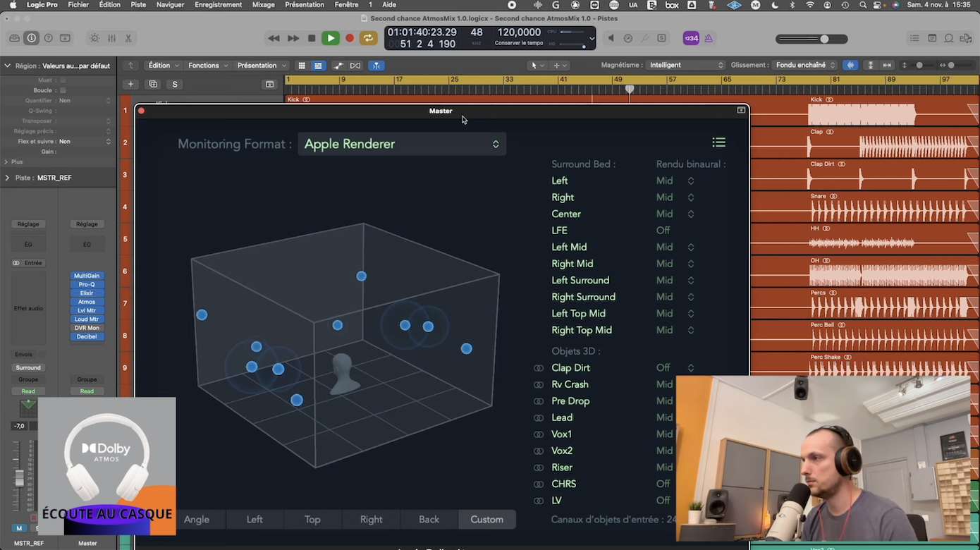Viewport: 980px width, 550px height.
Task: Toggle link icon beside Riser object
Action: point(539,468)
